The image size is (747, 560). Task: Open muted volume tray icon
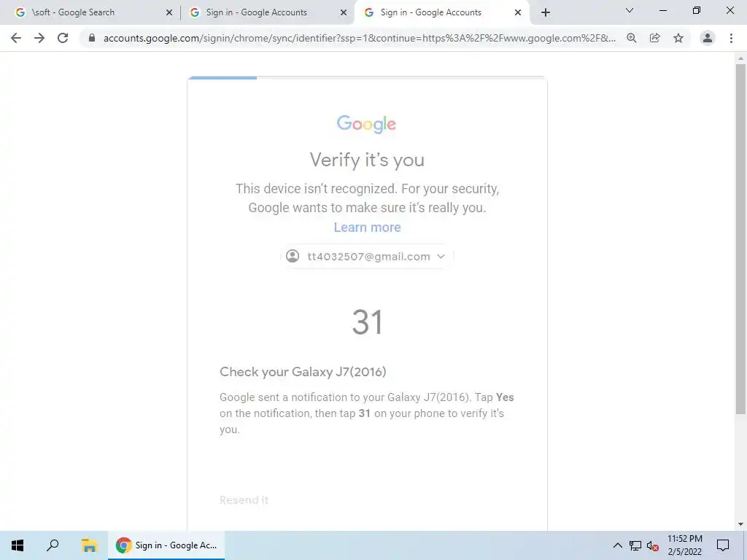653,545
